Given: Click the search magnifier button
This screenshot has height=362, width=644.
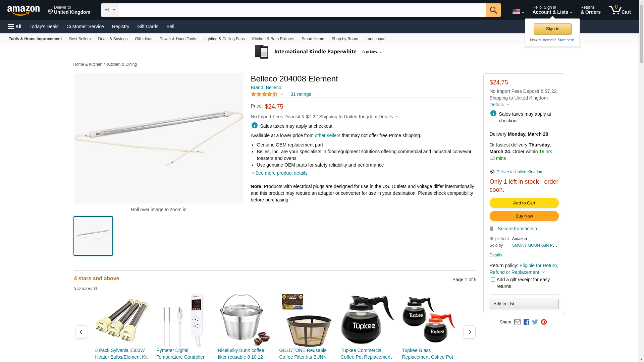Looking at the screenshot, I should [493, 10].
